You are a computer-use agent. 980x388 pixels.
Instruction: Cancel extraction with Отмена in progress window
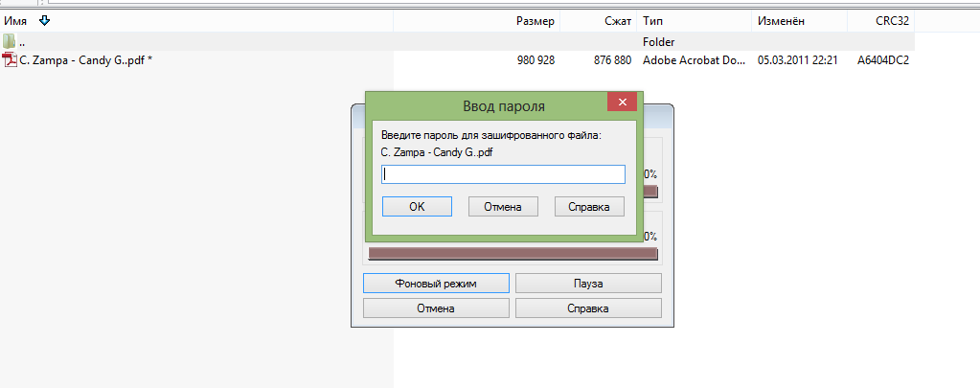click(436, 308)
